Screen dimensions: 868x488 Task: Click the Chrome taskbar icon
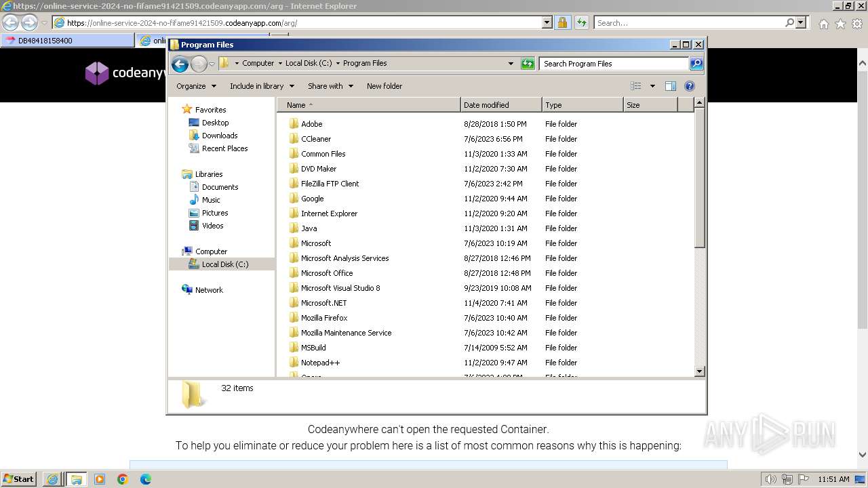123,479
